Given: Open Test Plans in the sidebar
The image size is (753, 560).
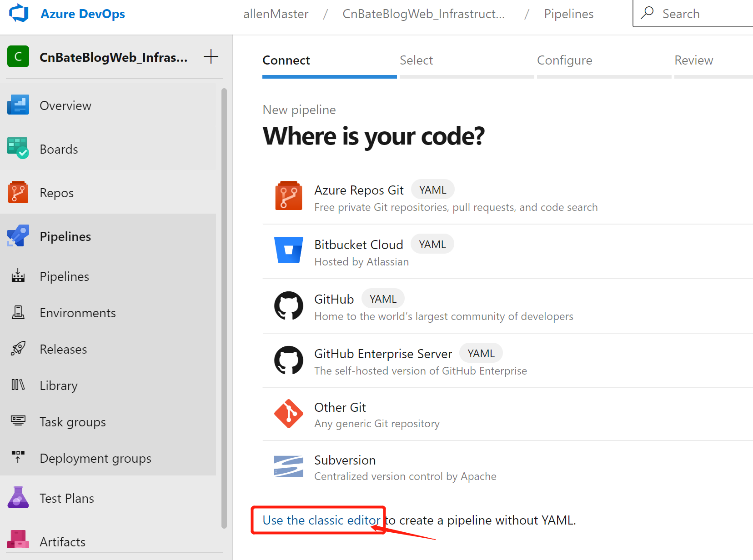Looking at the screenshot, I should [x=67, y=499].
